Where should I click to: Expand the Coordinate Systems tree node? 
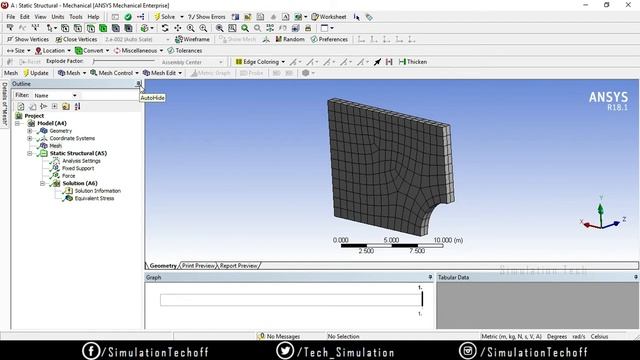[30, 138]
